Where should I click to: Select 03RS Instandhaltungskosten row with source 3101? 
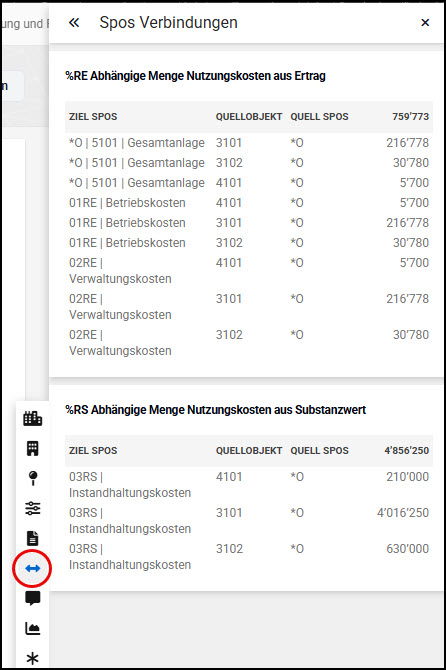[249, 521]
